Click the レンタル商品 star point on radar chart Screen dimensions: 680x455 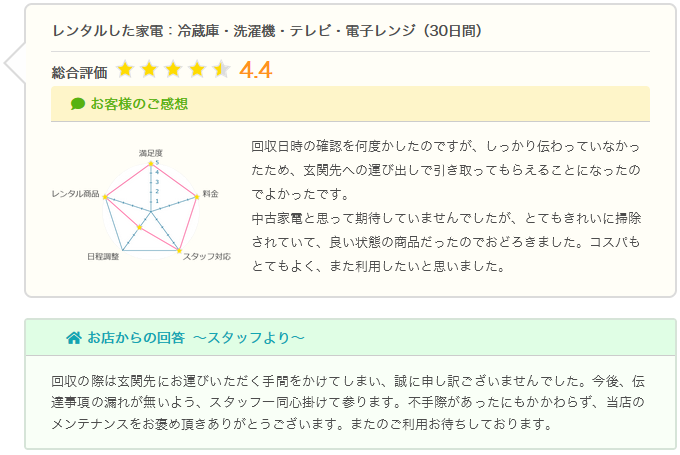(x=105, y=197)
